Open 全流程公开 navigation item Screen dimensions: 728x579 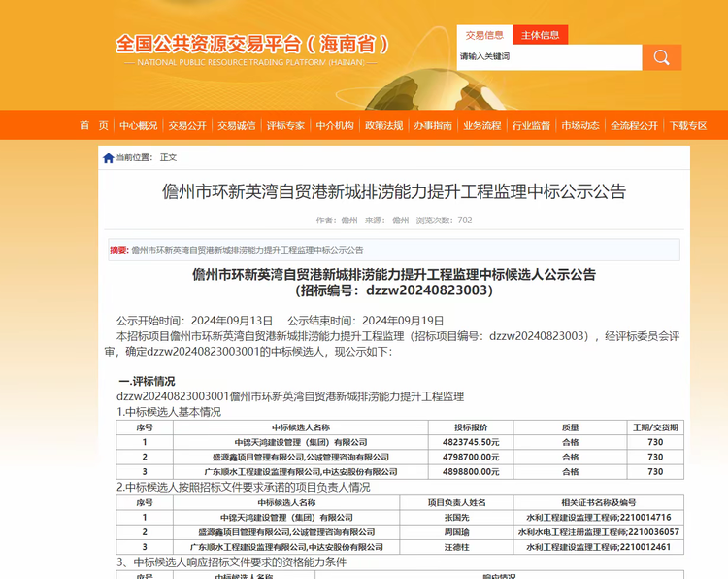[634, 125]
